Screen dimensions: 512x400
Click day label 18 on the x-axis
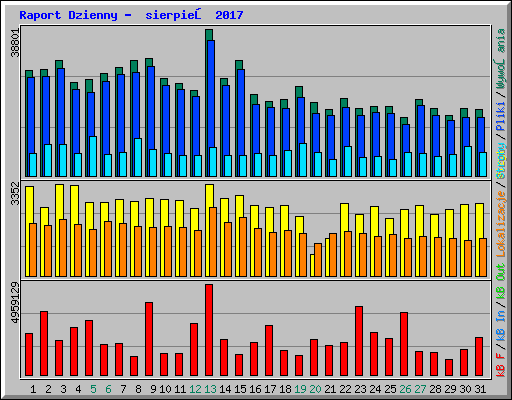tap(285, 389)
